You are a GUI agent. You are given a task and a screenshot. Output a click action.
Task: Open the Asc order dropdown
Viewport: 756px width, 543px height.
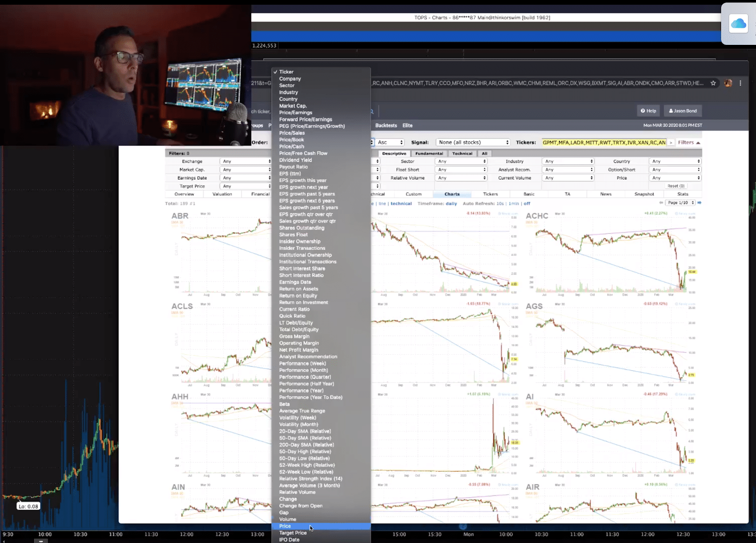click(x=390, y=143)
